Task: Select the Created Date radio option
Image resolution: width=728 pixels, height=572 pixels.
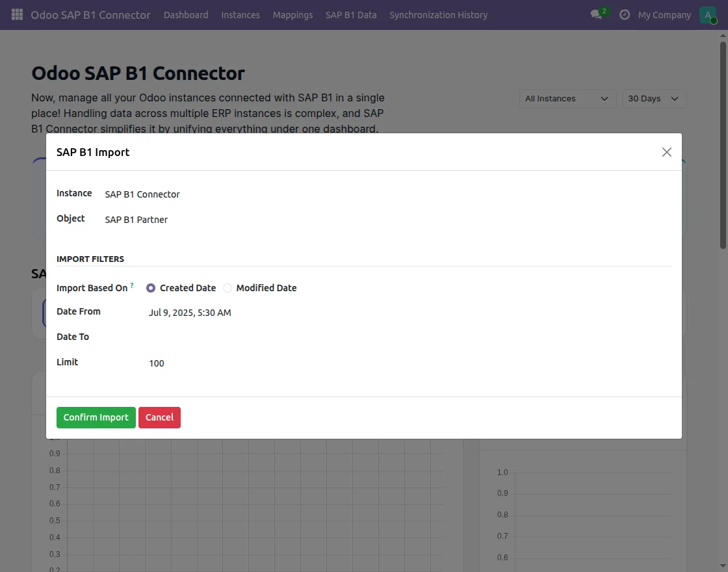Action: pos(151,288)
